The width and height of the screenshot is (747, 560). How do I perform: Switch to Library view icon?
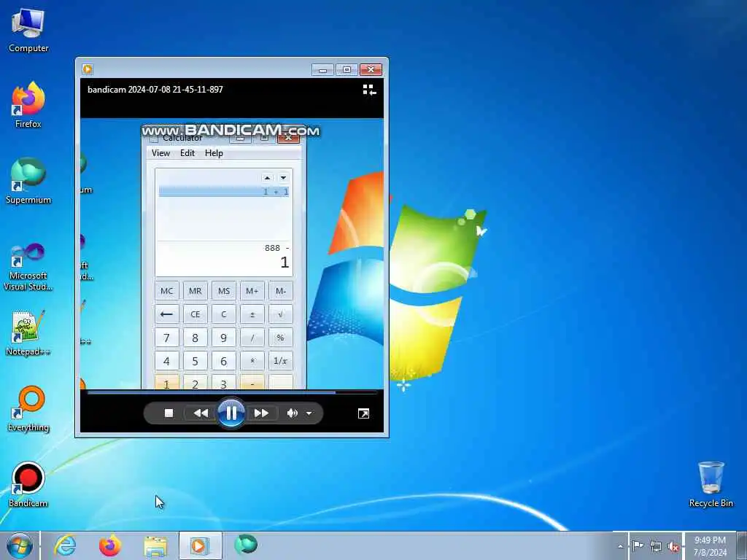click(x=369, y=90)
